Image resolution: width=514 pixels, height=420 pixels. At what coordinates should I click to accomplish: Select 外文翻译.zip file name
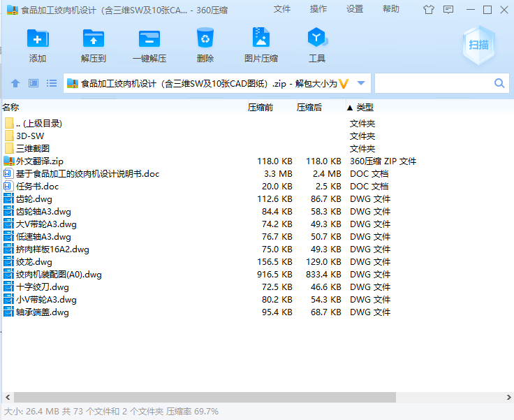40,161
